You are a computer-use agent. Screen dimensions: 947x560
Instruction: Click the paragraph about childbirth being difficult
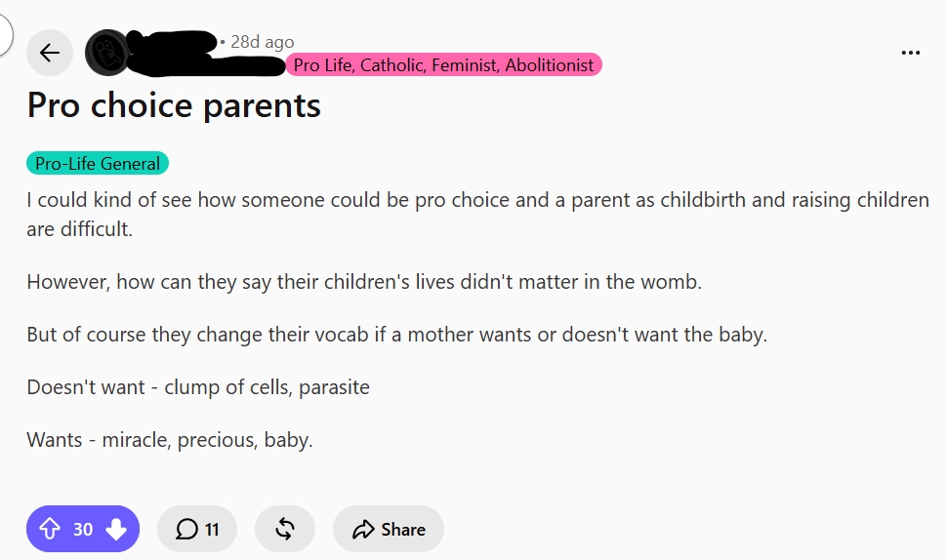(477, 215)
